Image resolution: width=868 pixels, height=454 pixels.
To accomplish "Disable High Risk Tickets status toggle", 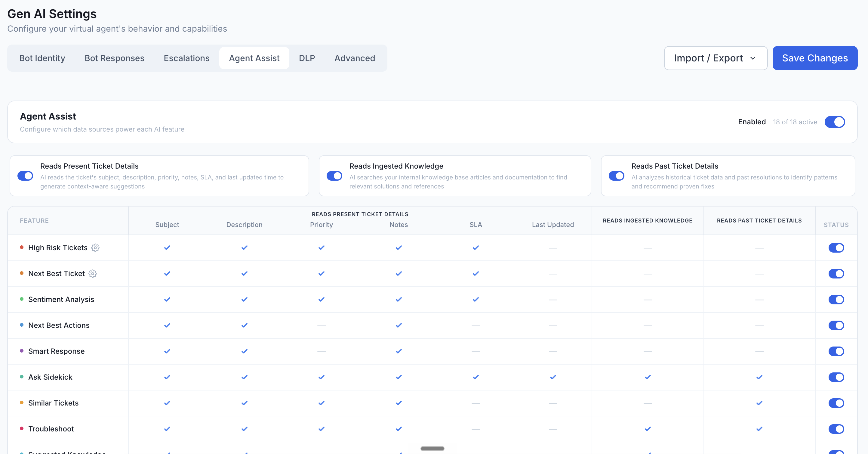I will tap(836, 248).
